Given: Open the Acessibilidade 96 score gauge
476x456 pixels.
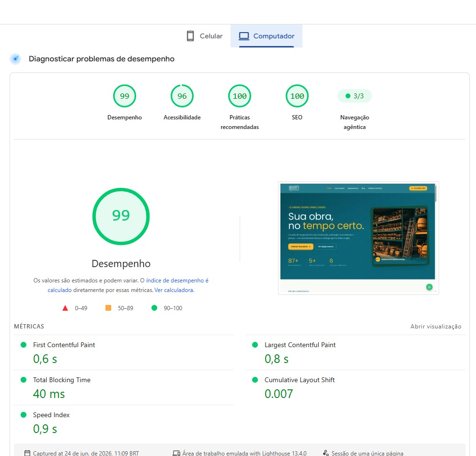Looking at the screenshot, I should click(x=182, y=96).
